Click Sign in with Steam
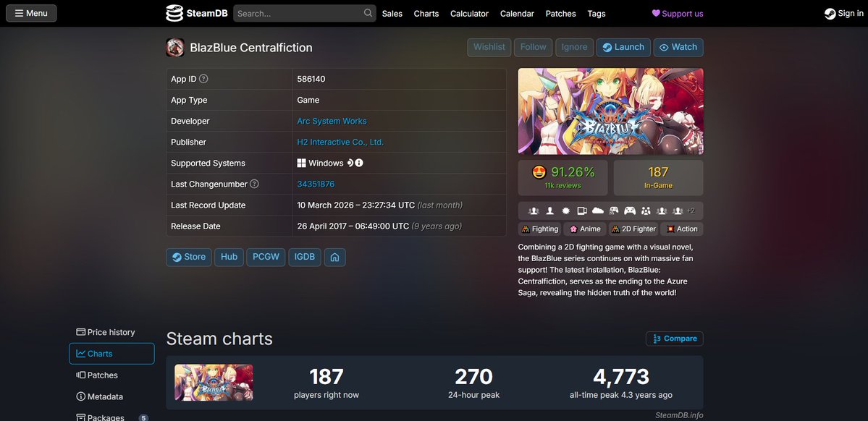The image size is (868, 421). click(843, 14)
